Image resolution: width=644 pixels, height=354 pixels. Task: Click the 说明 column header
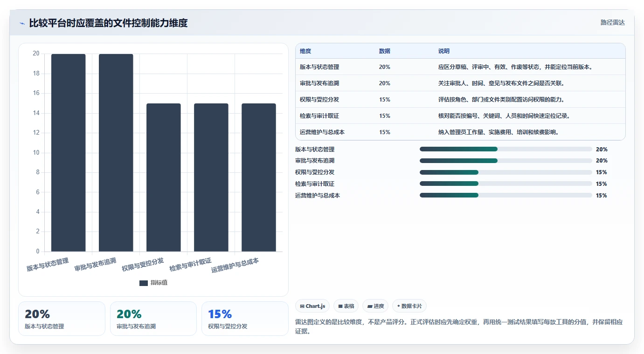tap(444, 51)
